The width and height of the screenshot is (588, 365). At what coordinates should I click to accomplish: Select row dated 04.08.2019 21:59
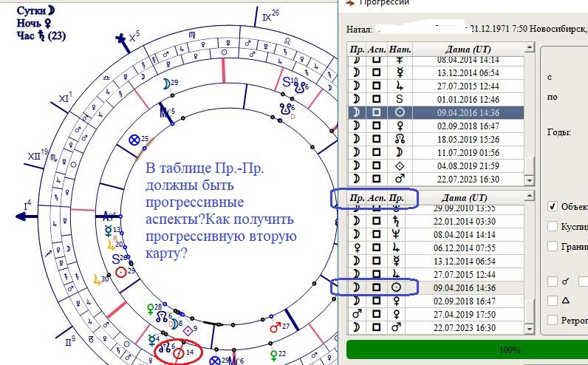(x=436, y=166)
